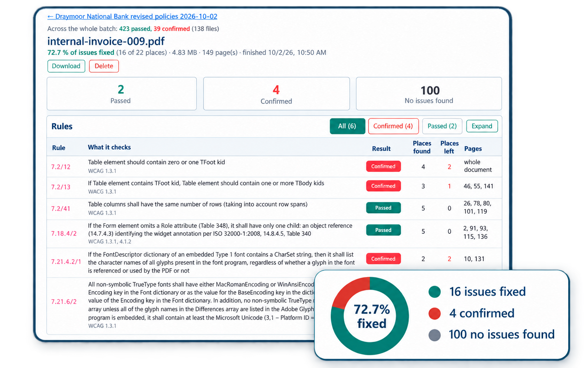Click the No issues found card showing 100
588x368 pixels.
pos(429,93)
